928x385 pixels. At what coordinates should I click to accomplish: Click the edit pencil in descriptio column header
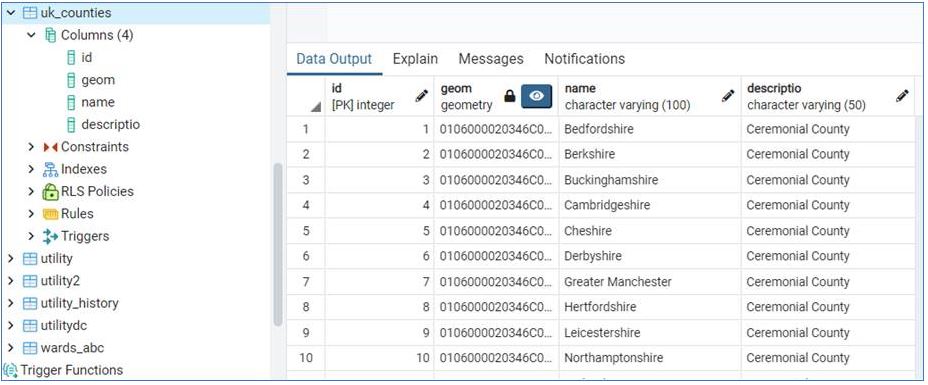902,95
